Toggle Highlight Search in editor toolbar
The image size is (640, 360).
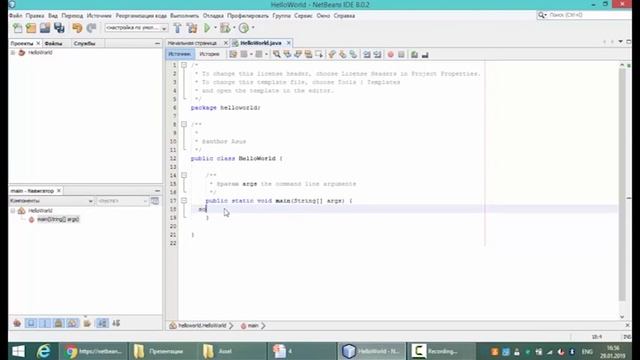click(308, 54)
